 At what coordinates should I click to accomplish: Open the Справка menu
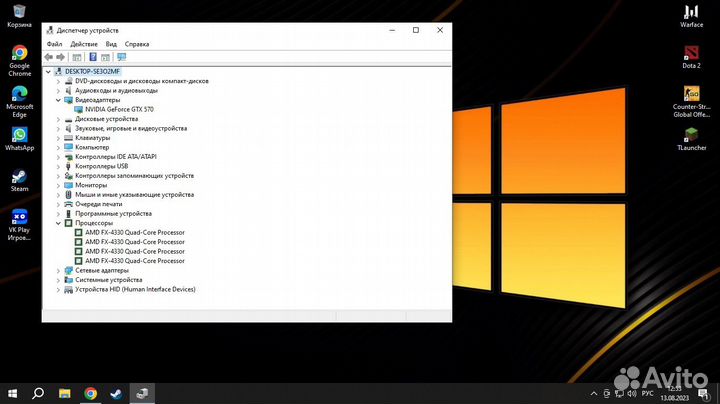coord(137,44)
